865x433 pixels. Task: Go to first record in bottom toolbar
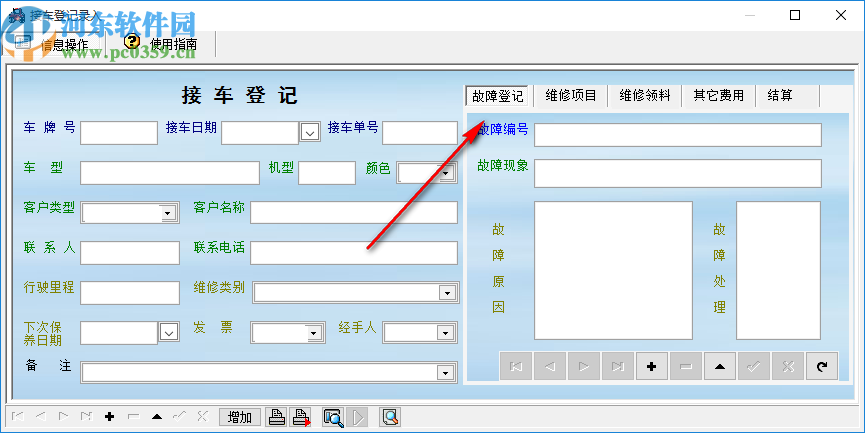pyautogui.click(x=18, y=416)
